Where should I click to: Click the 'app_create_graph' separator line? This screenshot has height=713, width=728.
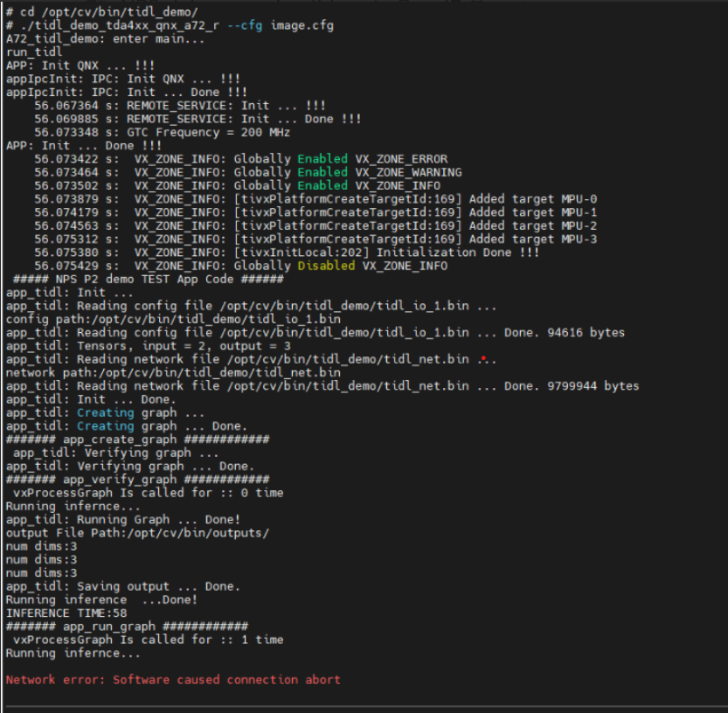137,440
